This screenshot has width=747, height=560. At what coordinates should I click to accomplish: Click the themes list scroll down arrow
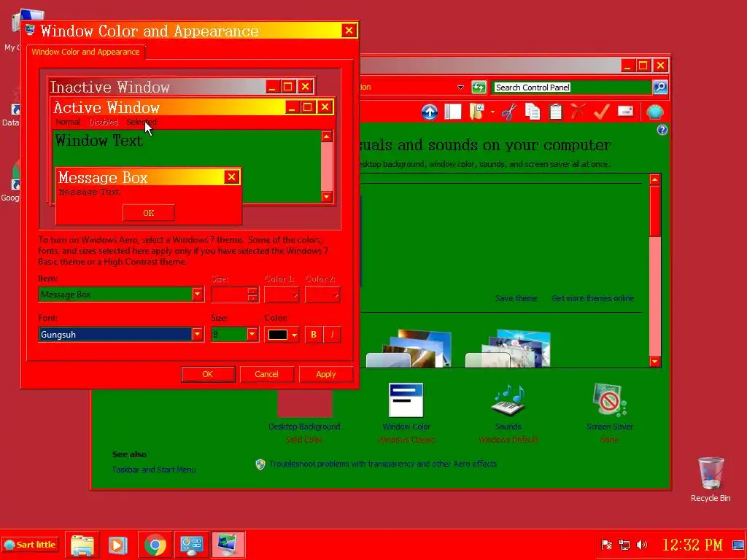tap(654, 362)
